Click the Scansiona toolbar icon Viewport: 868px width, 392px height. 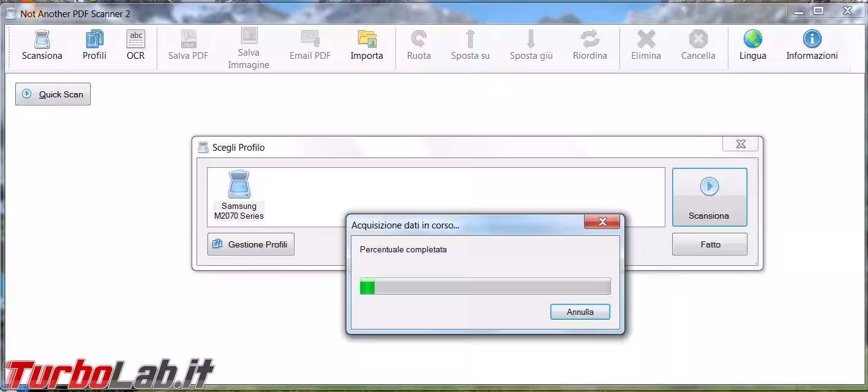[42, 40]
